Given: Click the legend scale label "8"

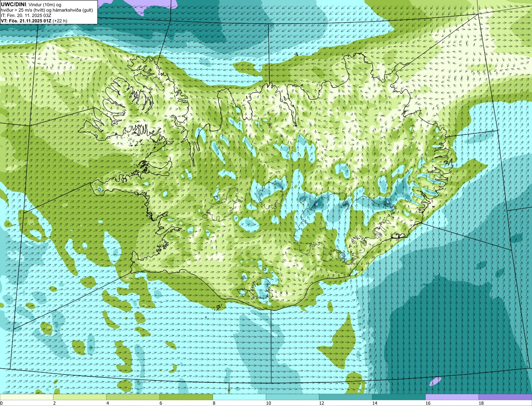Looking at the screenshot, I should [214, 403].
